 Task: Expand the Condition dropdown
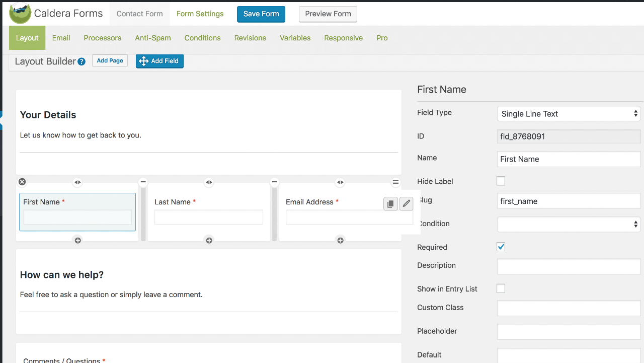pyautogui.click(x=569, y=224)
